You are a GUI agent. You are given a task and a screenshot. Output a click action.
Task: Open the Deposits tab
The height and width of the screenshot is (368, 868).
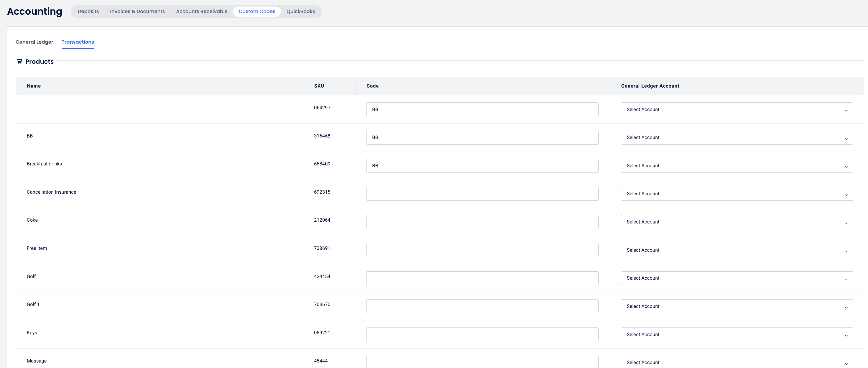pos(88,11)
